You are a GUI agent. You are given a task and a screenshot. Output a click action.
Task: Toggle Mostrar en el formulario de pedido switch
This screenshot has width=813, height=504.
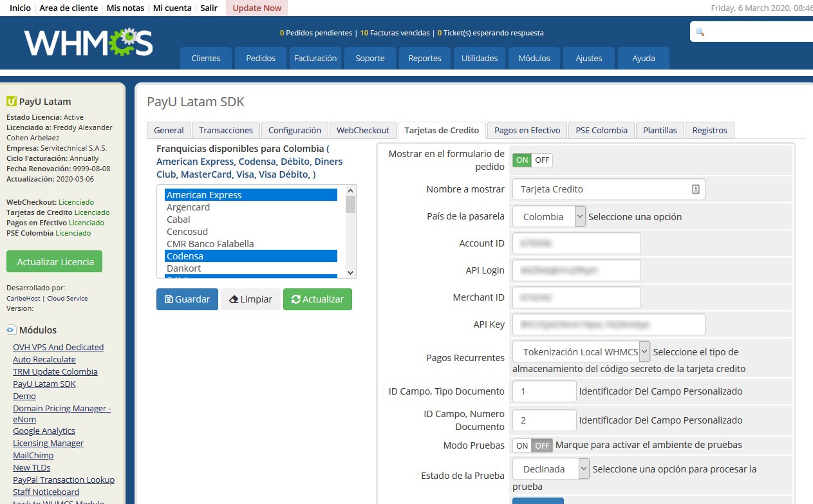click(532, 160)
